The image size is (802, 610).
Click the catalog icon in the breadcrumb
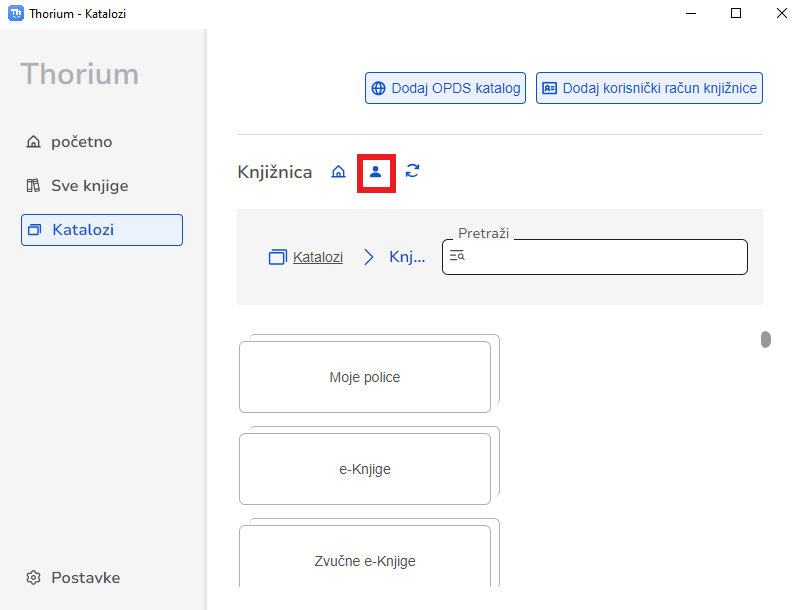coord(277,257)
